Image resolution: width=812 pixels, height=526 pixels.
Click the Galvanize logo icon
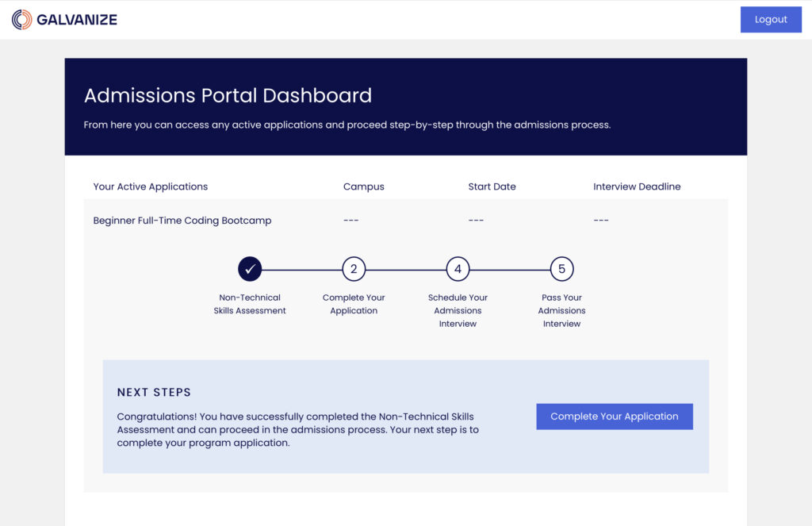click(22, 20)
